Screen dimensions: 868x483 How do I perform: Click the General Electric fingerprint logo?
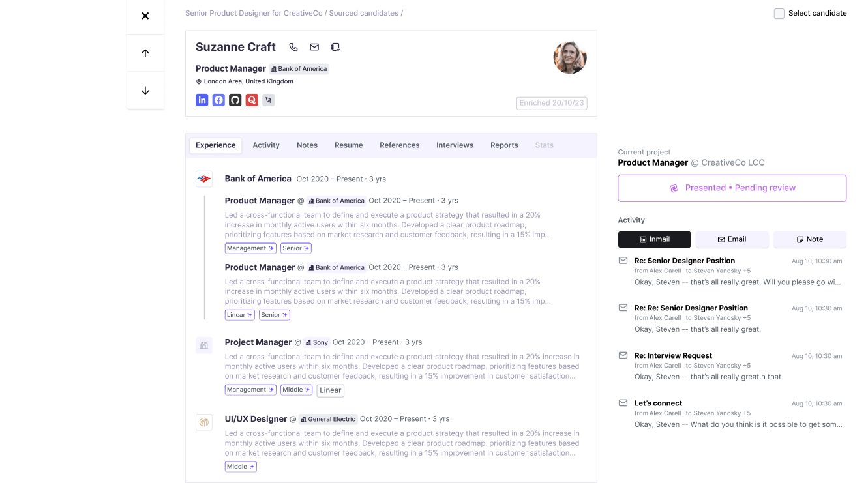[204, 422]
